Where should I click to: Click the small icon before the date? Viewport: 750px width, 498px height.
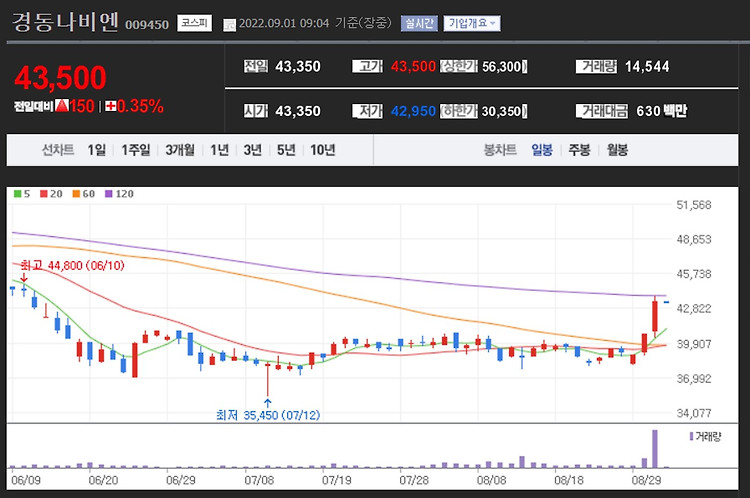(x=230, y=25)
